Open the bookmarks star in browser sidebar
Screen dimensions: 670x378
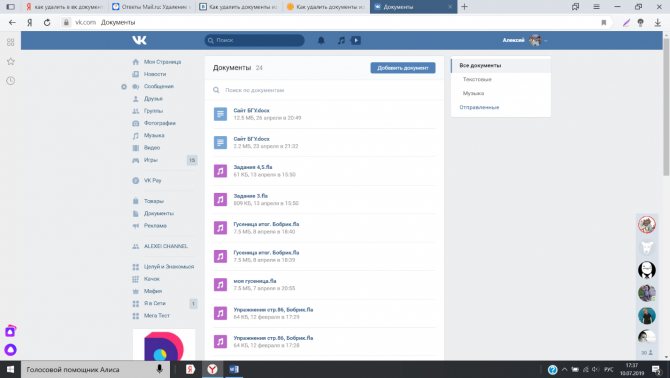coord(11,62)
